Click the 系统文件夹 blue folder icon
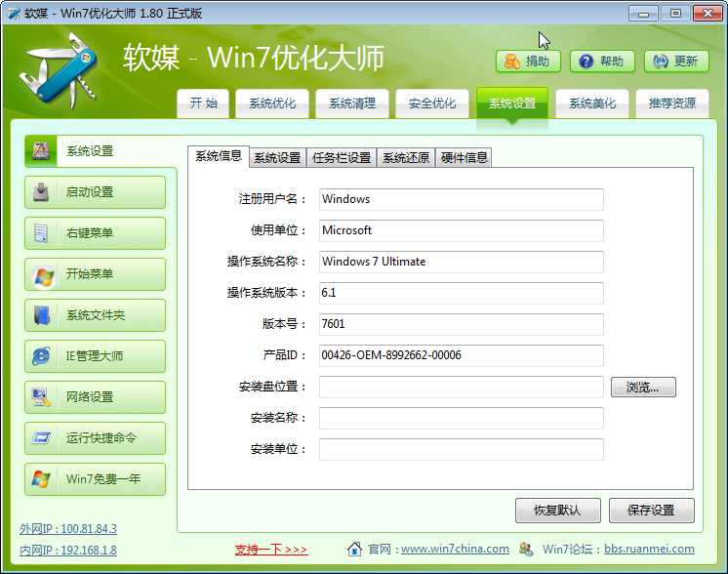The height and width of the screenshot is (574, 728). tap(41, 315)
